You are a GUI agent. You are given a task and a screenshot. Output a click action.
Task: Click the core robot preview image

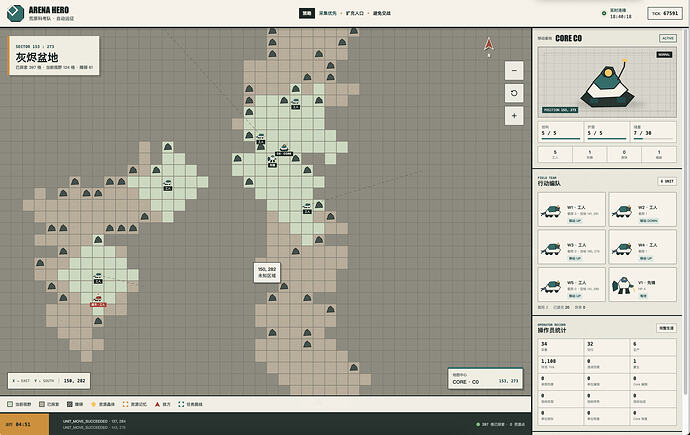coord(607,82)
